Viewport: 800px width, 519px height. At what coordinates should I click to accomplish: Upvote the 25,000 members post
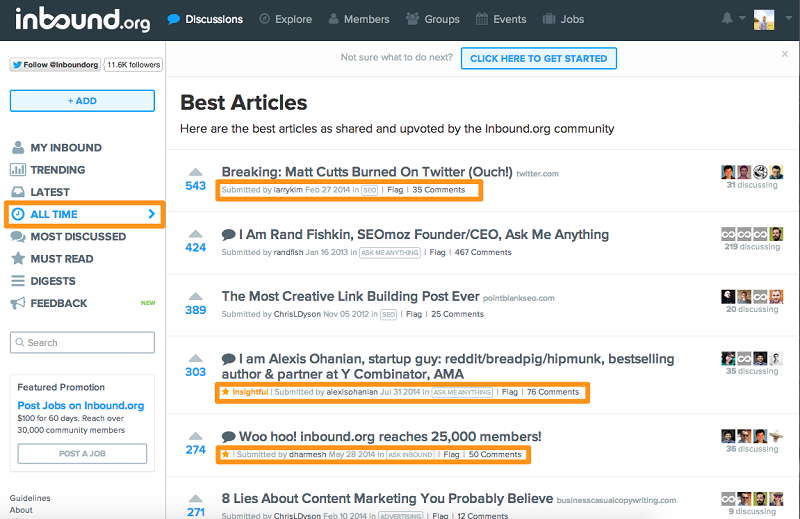pos(195,436)
